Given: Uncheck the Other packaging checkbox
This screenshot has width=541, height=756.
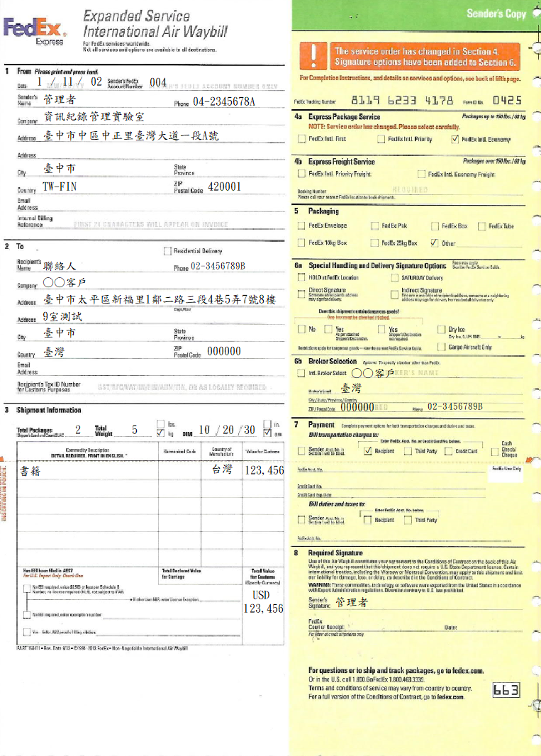Looking at the screenshot, I should point(435,243).
